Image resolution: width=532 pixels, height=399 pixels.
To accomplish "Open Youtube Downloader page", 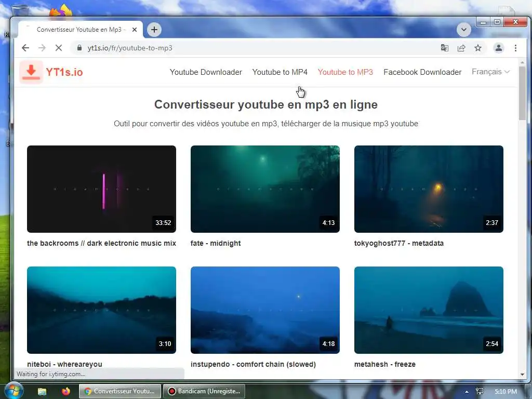I will [x=206, y=72].
